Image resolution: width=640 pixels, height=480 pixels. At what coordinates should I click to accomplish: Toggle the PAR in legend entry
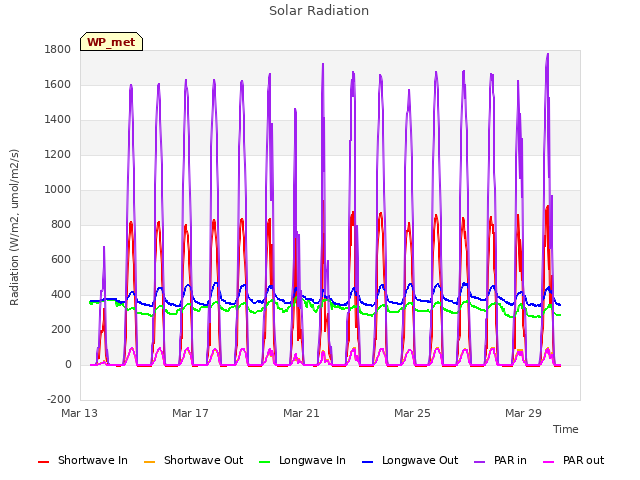500,460
